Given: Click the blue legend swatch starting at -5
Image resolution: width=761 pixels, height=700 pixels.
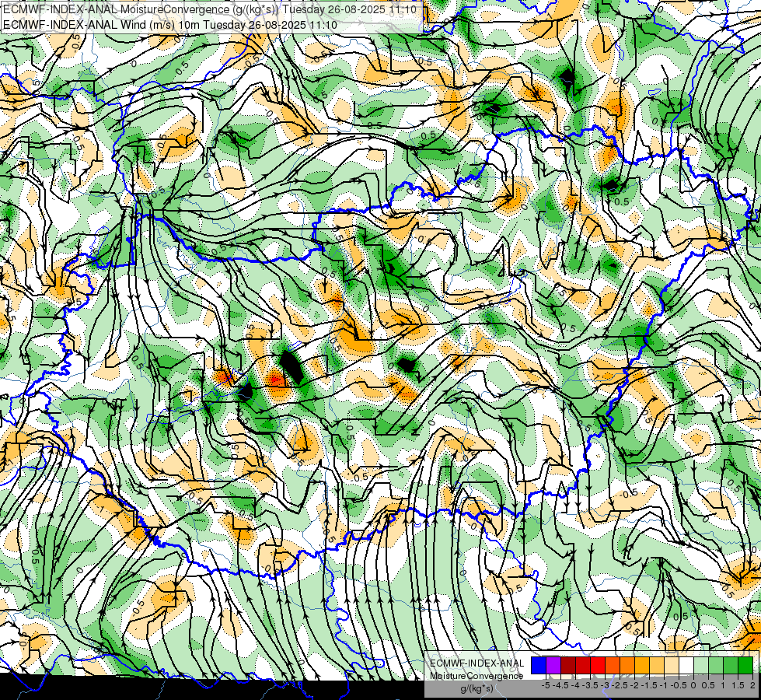Looking at the screenshot, I should point(539,666).
